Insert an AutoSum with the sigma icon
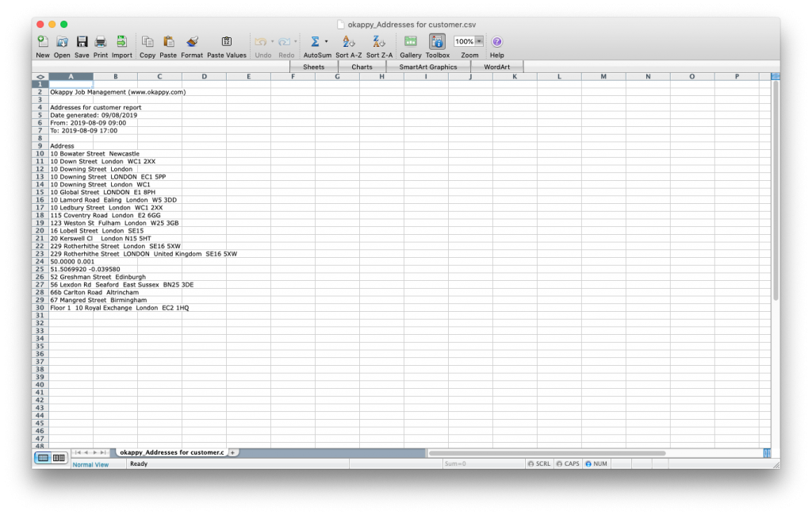The height and width of the screenshot is (515, 812). 314,42
